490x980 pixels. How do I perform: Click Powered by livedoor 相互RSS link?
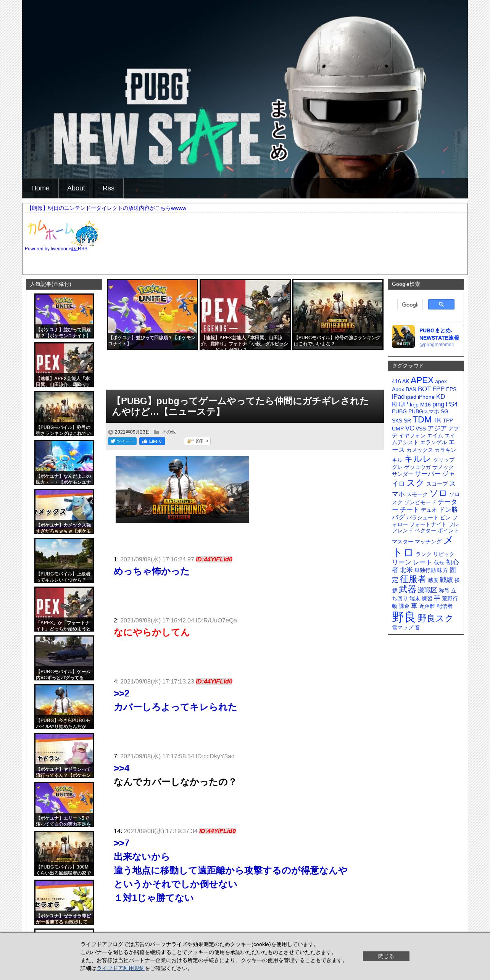pyautogui.click(x=56, y=249)
